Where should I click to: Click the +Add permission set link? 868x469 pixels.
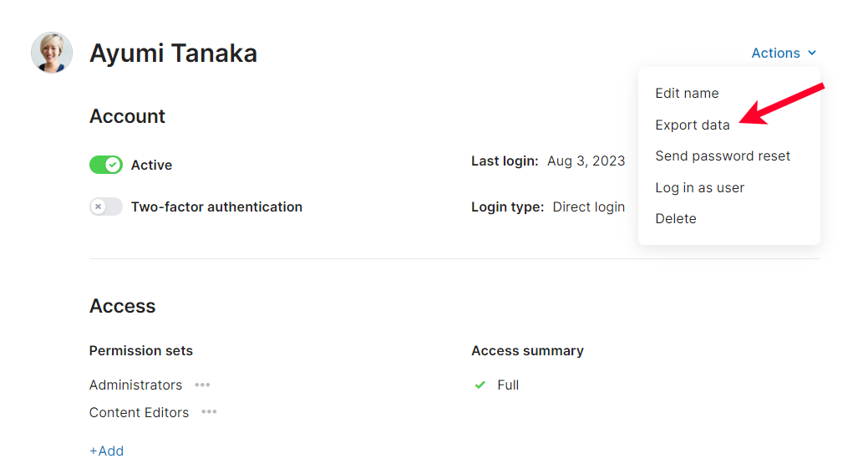click(x=106, y=451)
